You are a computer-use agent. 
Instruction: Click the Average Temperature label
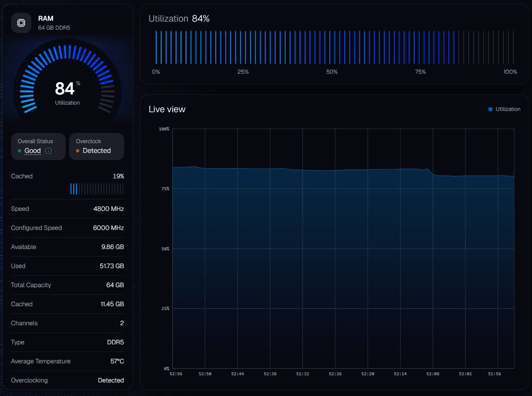point(41,361)
